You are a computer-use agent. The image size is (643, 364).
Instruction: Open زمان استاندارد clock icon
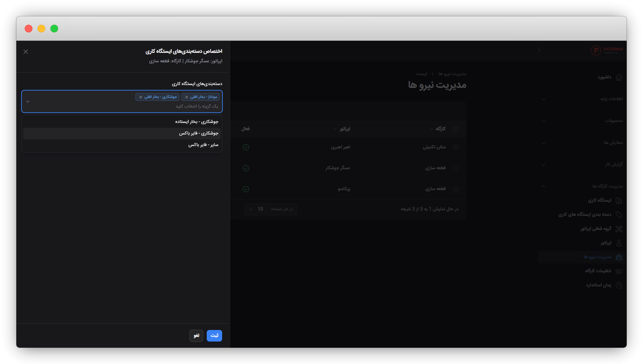tap(619, 285)
